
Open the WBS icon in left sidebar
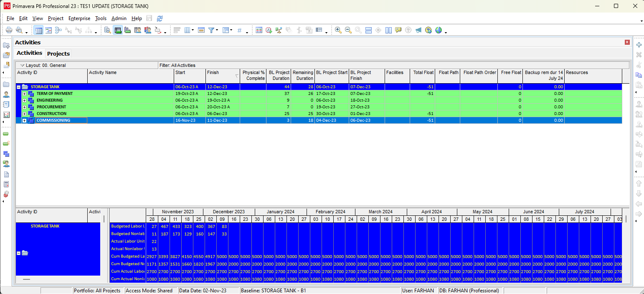point(6,154)
